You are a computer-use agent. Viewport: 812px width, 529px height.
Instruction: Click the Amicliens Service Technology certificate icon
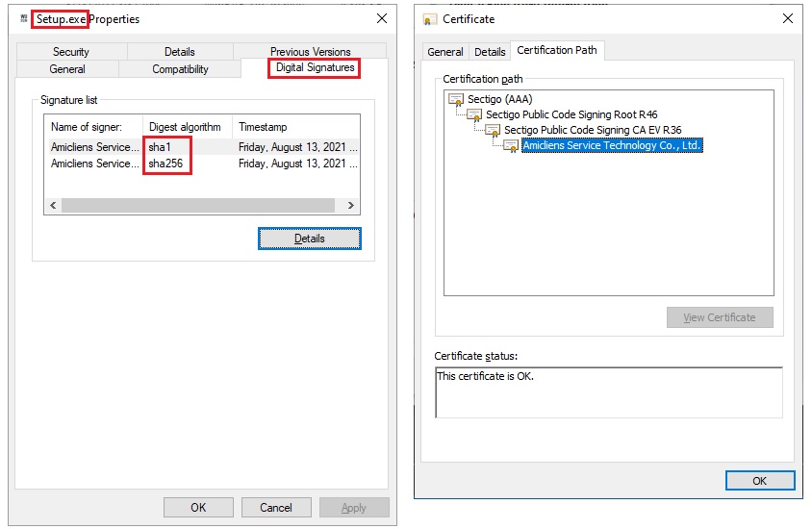511,146
